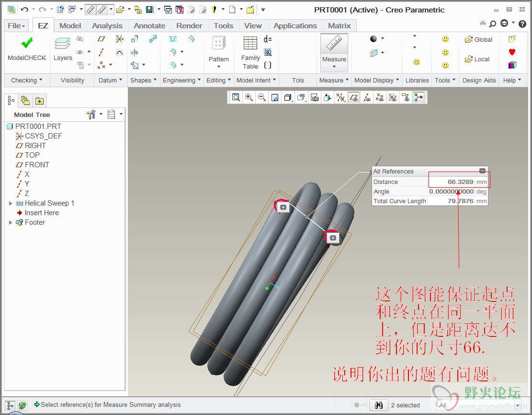Expand the Footer node
The height and width of the screenshot is (415, 532).
point(11,222)
